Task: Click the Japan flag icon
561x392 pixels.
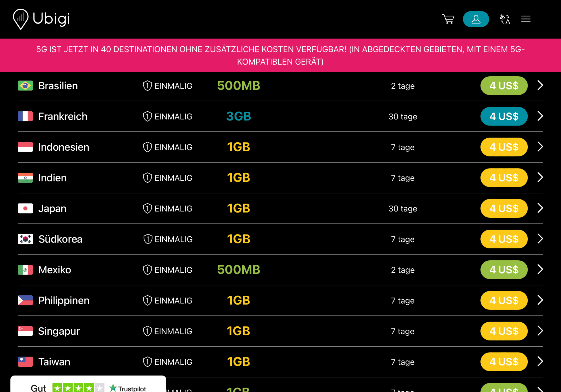Action: [25, 208]
